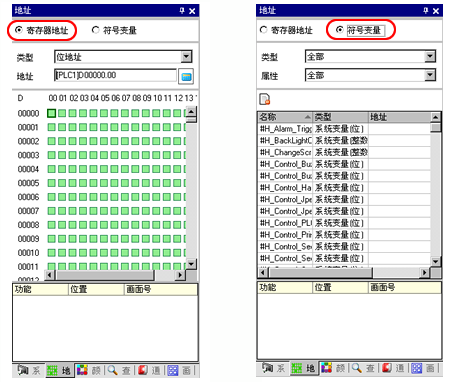The width and height of the screenshot is (453, 382).
Task: Open the address keypad icon beside address field
Action: [x=186, y=76]
